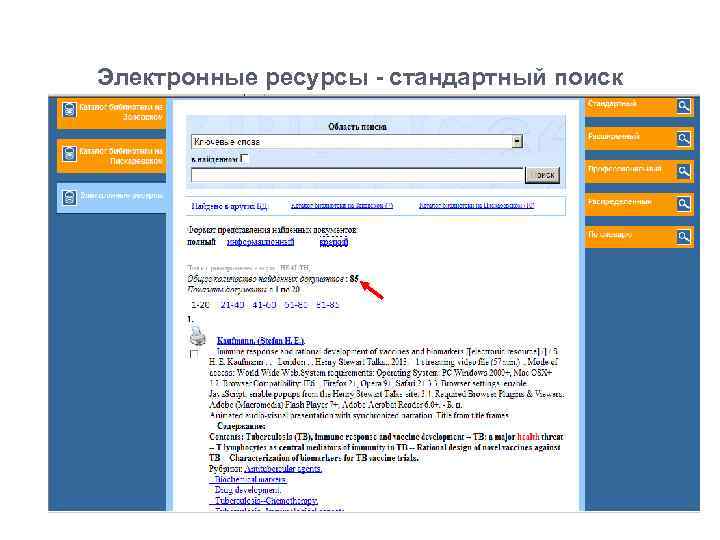Click the search query input field
The width and height of the screenshot is (720, 540).
[357, 175]
